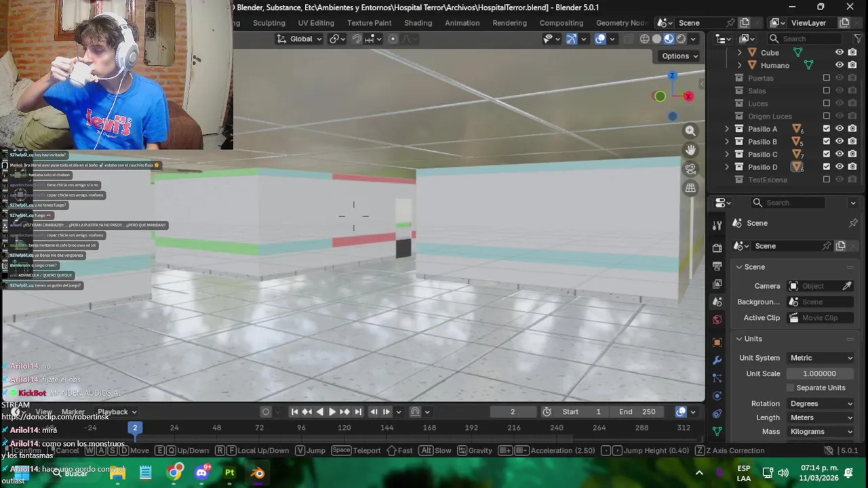Click the End frame 250 field
Viewport: 868px width, 488px height.
[x=637, y=411]
